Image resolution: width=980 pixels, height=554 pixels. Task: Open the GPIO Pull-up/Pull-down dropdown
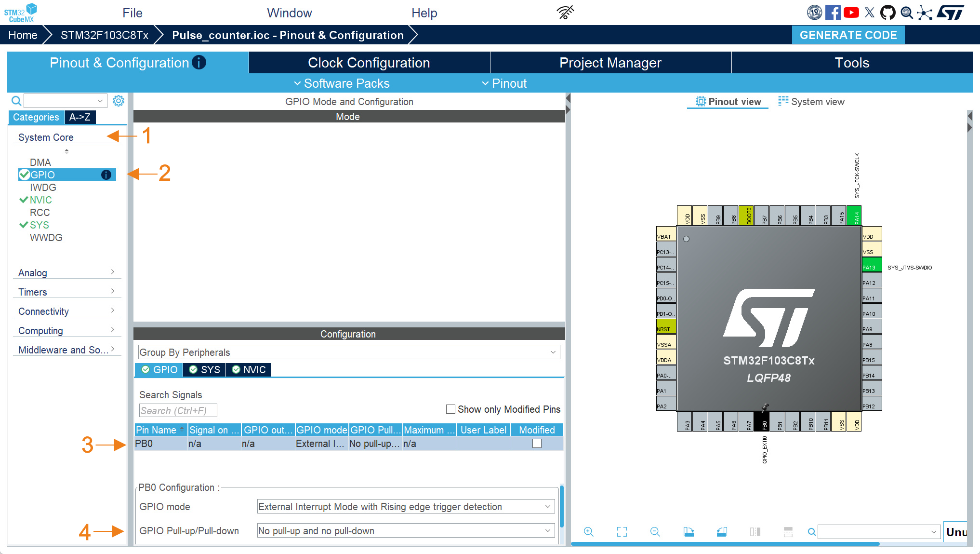pyautogui.click(x=406, y=530)
